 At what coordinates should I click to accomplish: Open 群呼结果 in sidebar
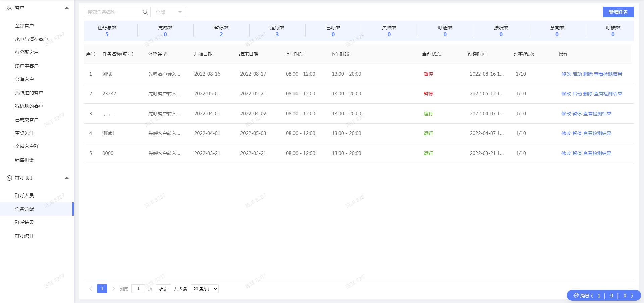24,222
